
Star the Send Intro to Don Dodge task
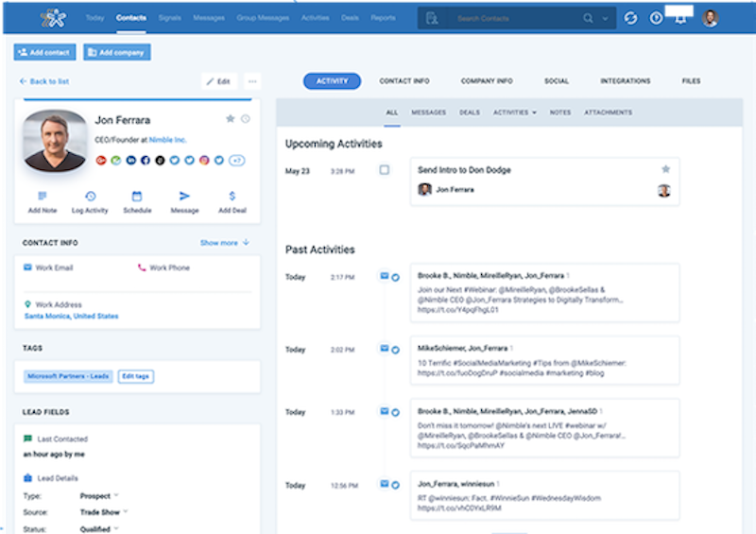tap(666, 169)
